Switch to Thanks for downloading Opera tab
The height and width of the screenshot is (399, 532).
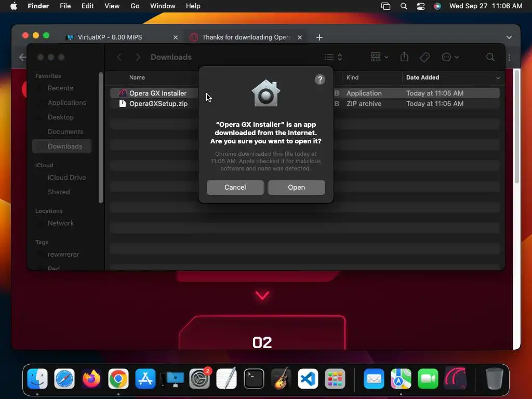(246, 37)
